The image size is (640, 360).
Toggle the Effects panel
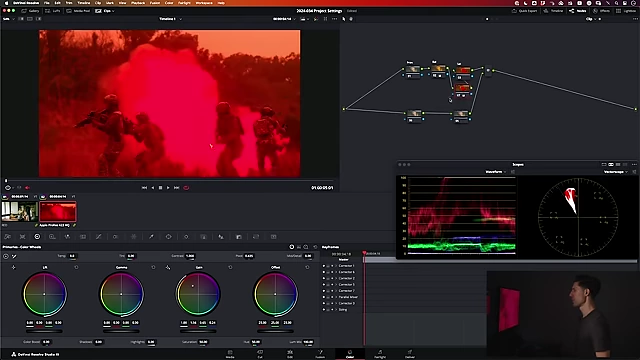[x=601, y=11]
